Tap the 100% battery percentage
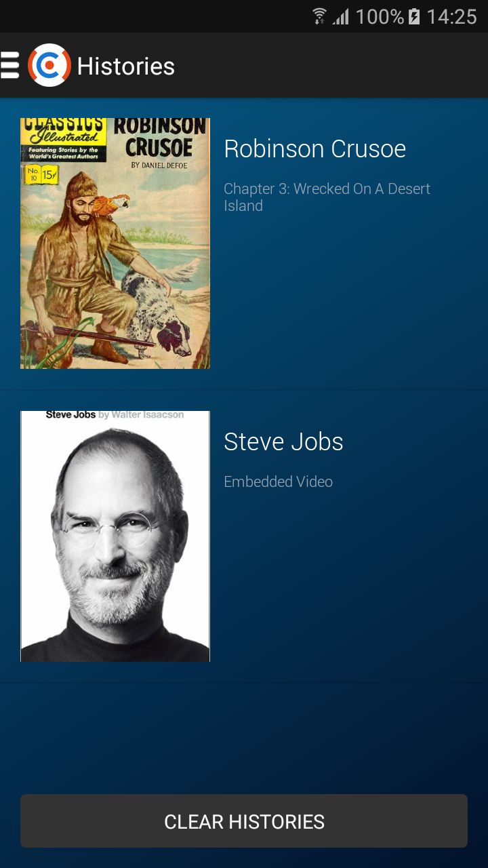Image resolution: width=488 pixels, height=868 pixels. tap(380, 16)
